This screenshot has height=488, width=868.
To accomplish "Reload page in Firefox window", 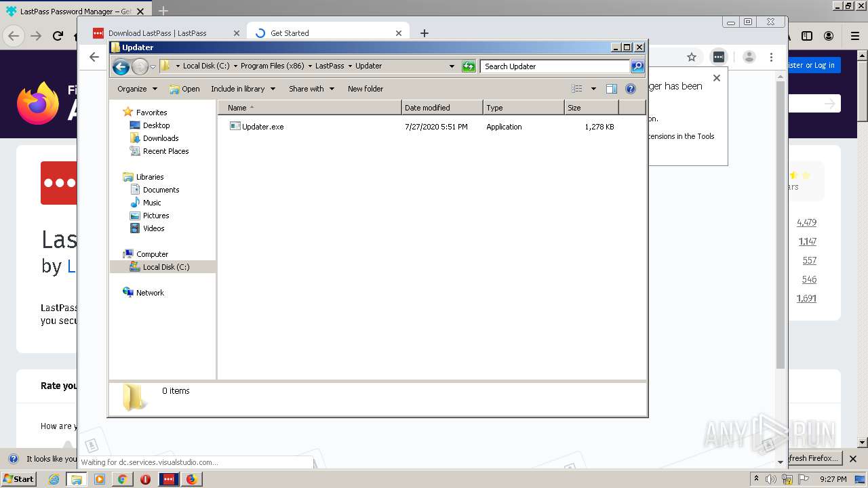I will click(x=58, y=36).
